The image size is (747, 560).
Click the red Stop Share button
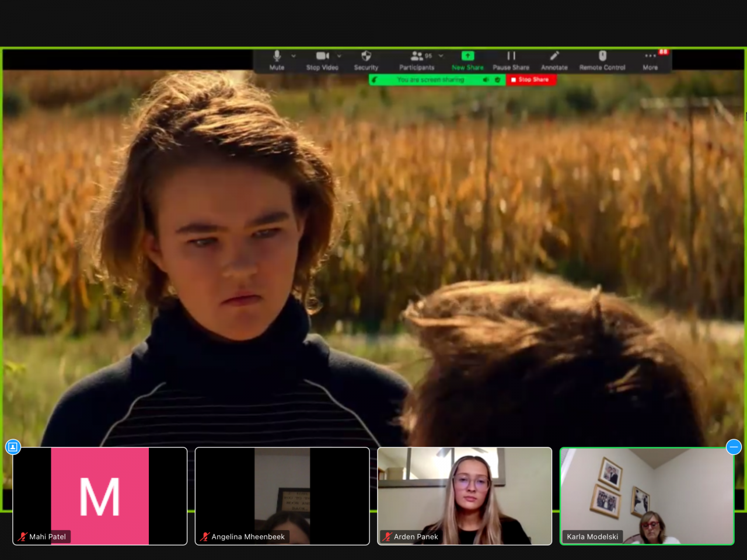(x=531, y=79)
